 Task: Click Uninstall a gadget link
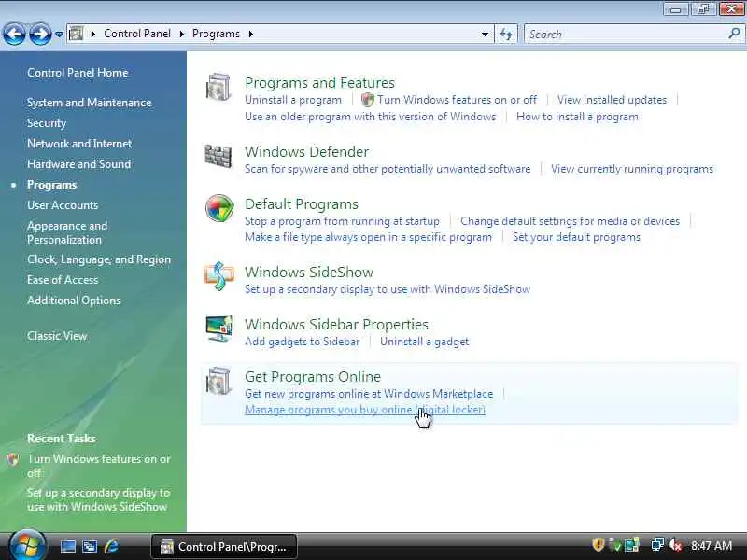425,342
